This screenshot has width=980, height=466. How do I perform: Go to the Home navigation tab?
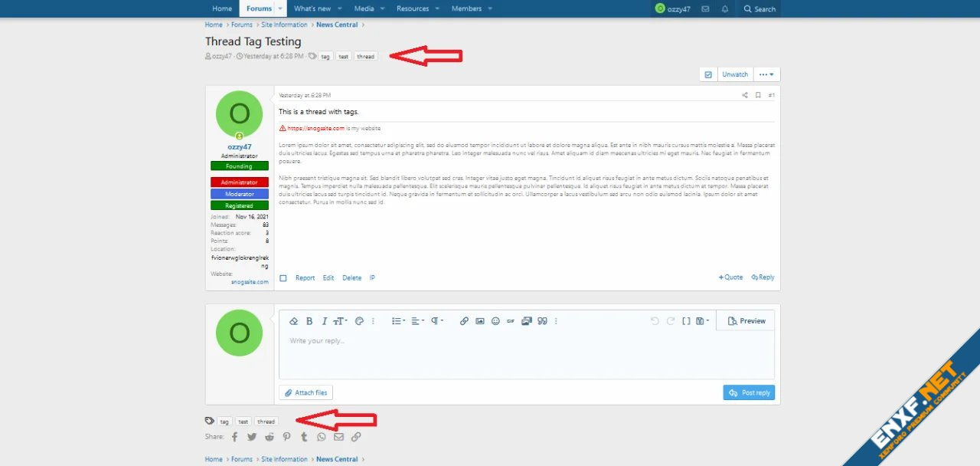(x=222, y=9)
